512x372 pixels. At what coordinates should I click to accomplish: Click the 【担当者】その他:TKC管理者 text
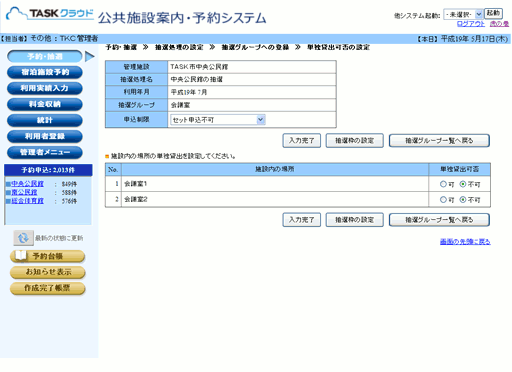click(x=49, y=39)
